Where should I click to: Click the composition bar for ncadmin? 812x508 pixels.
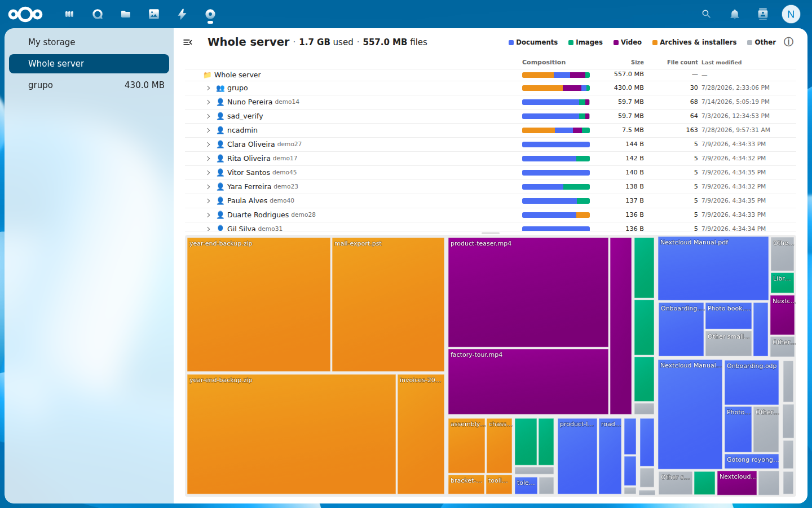click(x=556, y=130)
